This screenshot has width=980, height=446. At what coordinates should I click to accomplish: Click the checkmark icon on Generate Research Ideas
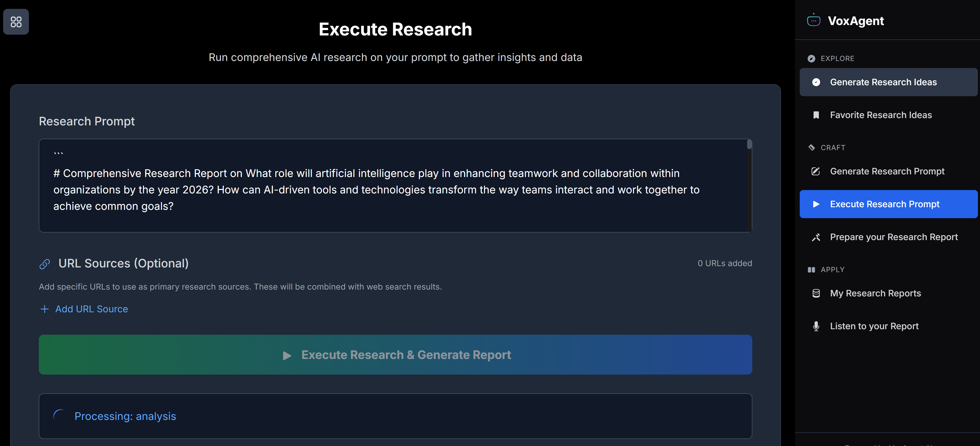point(816,82)
